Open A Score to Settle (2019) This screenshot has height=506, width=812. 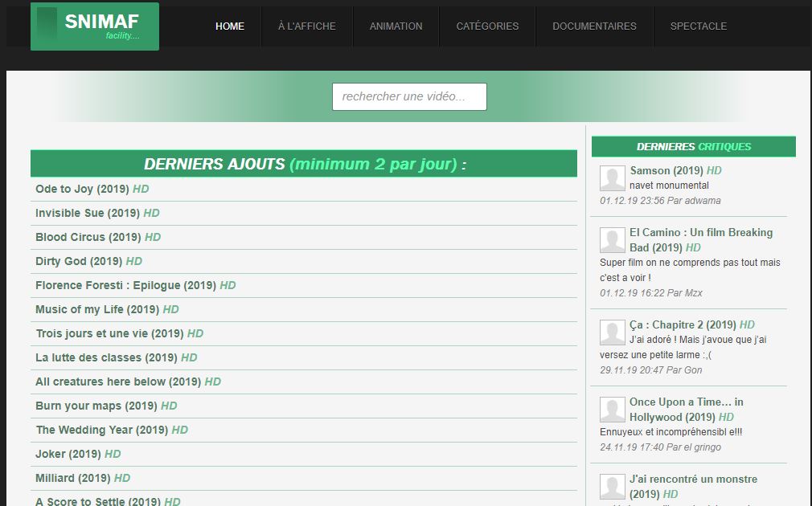tap(108, 501)
